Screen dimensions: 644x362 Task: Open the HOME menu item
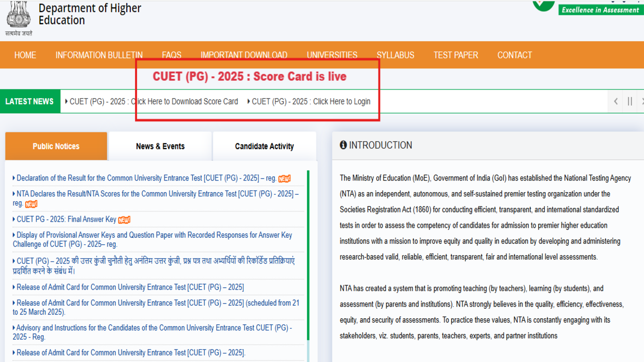pos(25,55)
